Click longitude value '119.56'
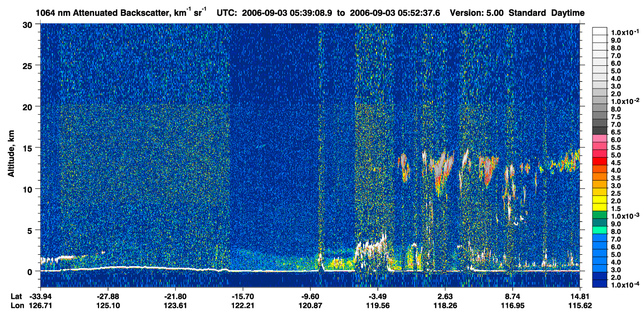 tap(378, 305)
